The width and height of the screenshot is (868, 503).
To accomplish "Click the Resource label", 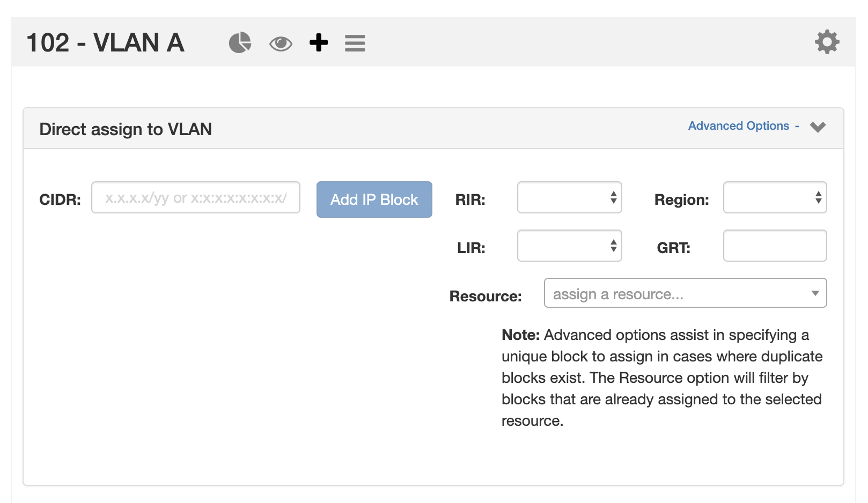I will [485, 297].
